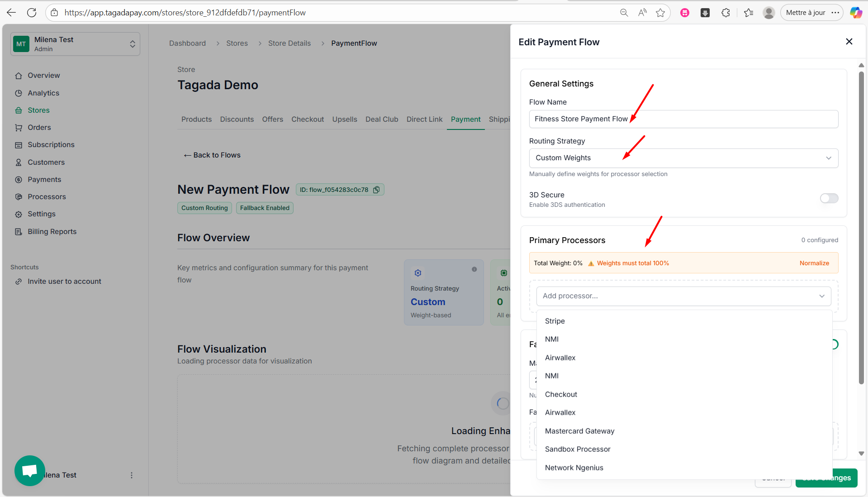Open the chat support bubble

pos(30,471)
